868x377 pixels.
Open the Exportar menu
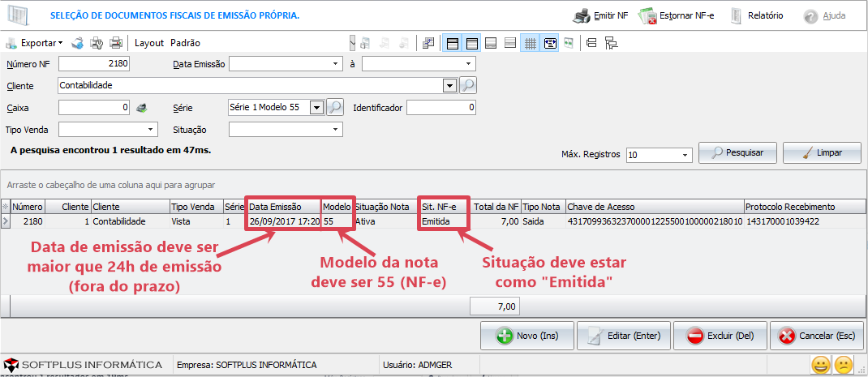(x=34, y=43)
